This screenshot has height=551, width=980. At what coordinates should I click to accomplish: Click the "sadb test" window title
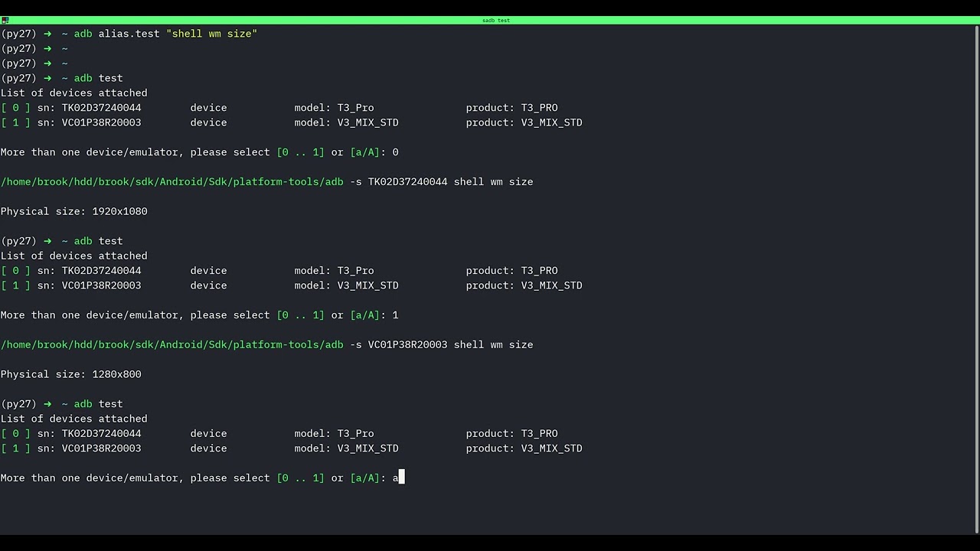point(495,21)
